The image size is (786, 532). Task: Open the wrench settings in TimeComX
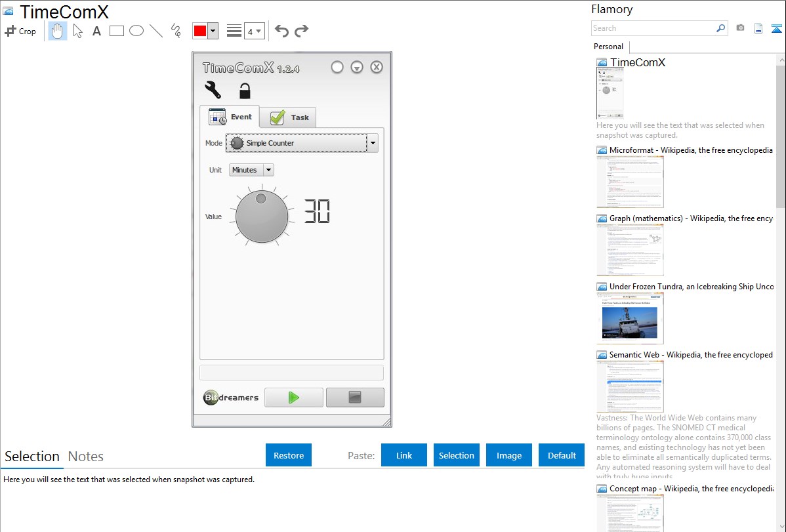[x=213, y=90]
